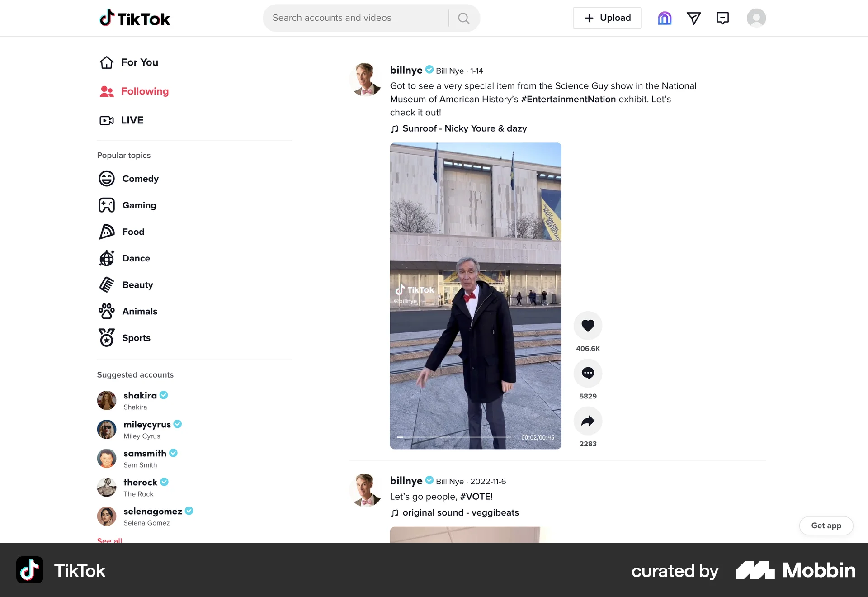Click the direct message send icon

point(694,18)
